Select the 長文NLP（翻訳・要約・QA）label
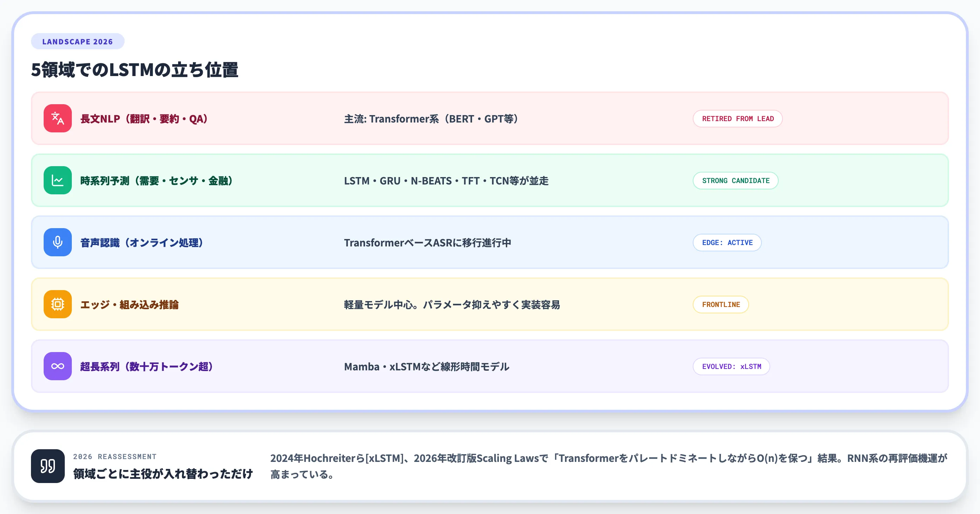 [144, 119]
